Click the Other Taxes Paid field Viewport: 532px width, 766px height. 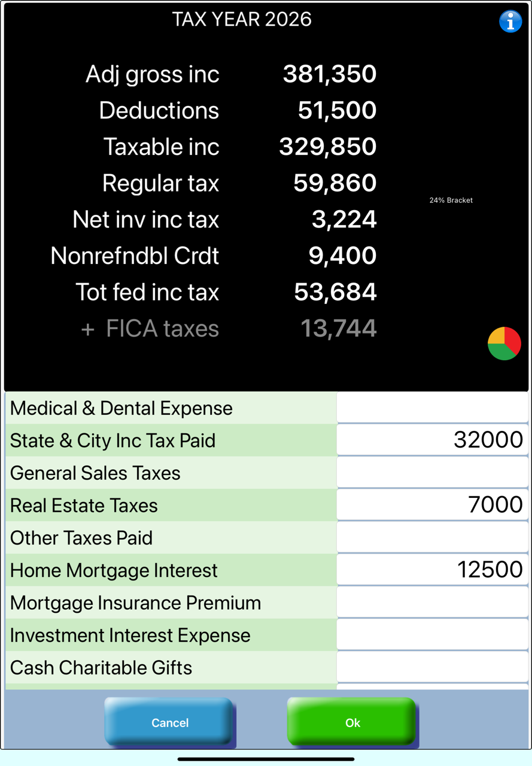[432, 537]
